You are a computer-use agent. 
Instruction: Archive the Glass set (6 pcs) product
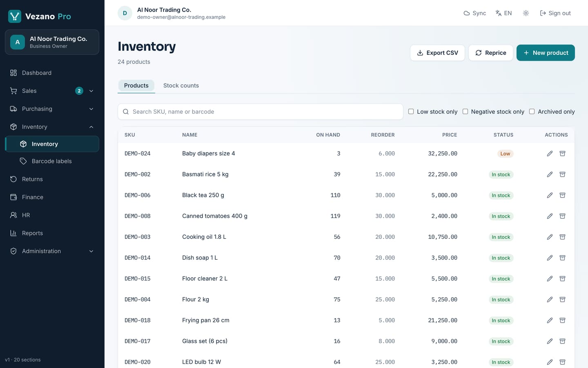pos(562,341)
